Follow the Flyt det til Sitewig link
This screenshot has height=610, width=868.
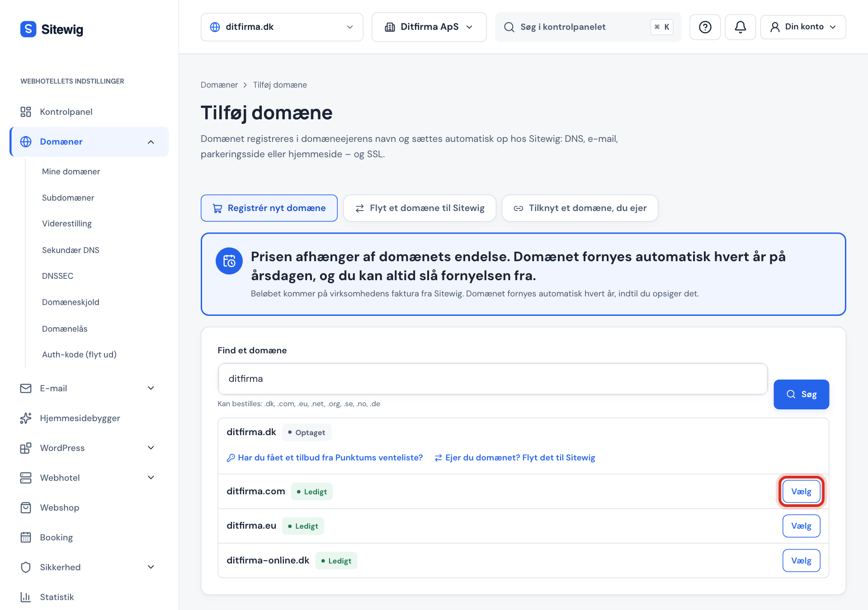pos(514,457)
